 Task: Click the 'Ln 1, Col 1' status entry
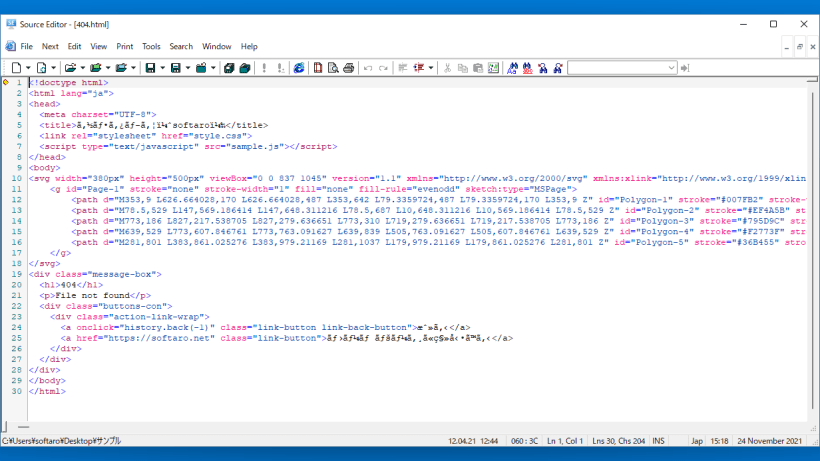pos(565,441)
